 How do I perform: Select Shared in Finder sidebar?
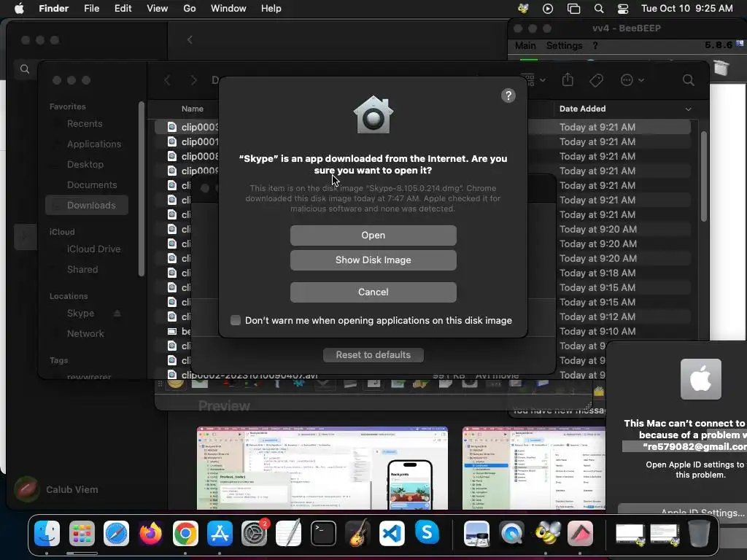coord(82,270)
